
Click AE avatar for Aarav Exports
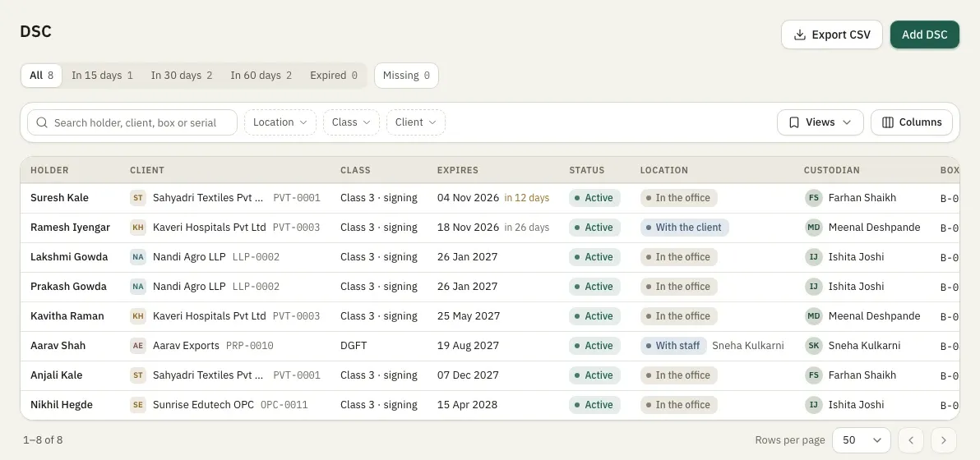138,346
